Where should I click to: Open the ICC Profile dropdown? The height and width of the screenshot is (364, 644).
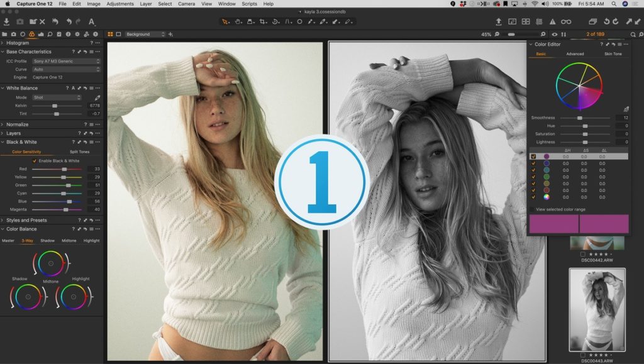pyautogui.click(x=66, y=61)
